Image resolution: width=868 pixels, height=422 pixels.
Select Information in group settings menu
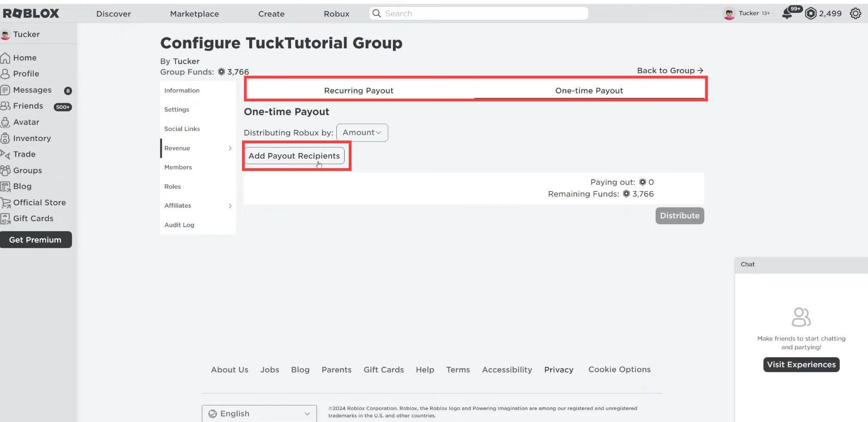click(198, 91)
